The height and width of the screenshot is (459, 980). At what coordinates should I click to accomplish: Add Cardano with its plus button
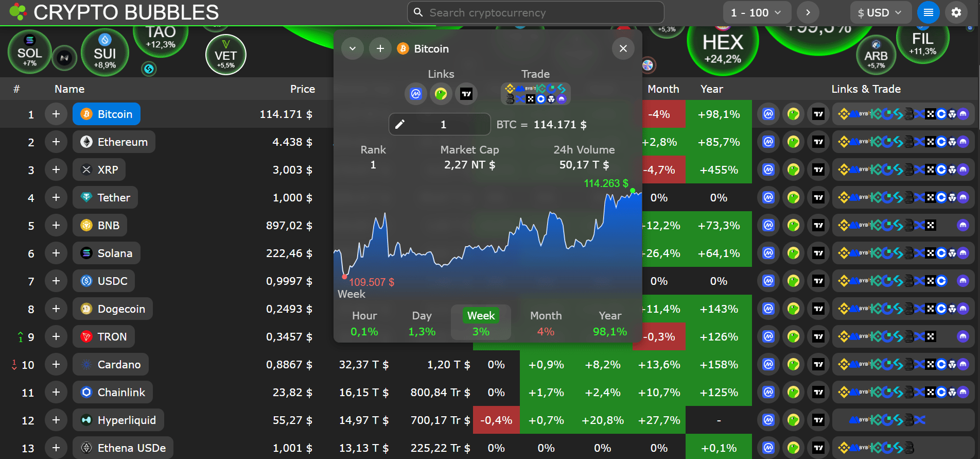[56, 365]
